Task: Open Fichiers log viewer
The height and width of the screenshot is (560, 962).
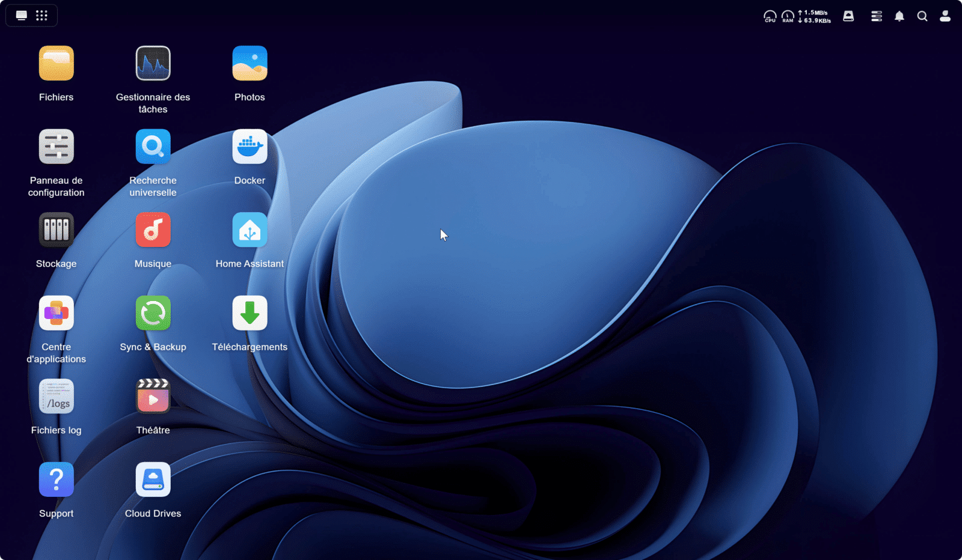Action: tap(56, 397)
